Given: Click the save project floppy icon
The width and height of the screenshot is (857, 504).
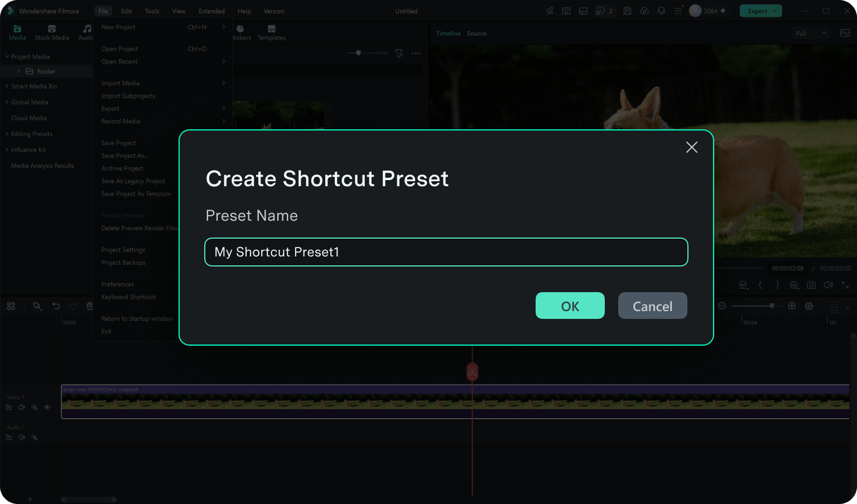Looking at the screenshot, I should (x=628, y=11).
